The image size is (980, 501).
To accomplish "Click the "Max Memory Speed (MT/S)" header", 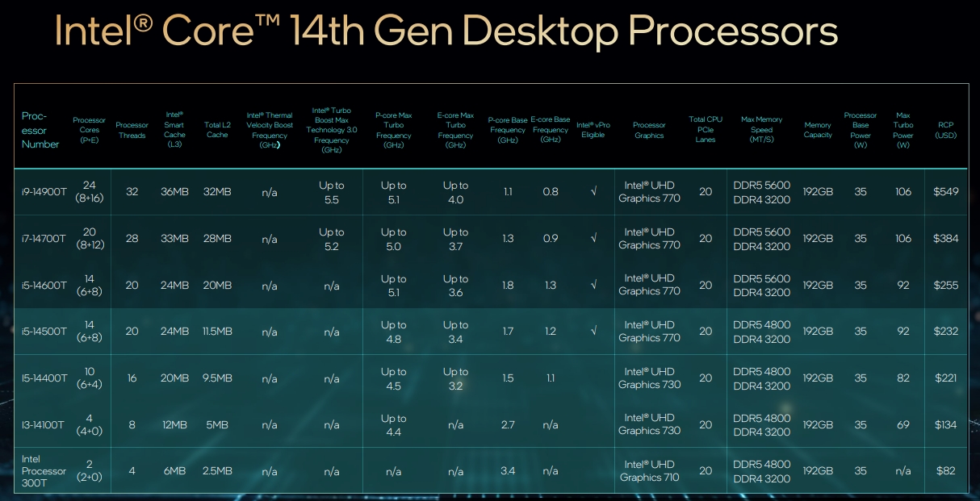I will point(762,130).
